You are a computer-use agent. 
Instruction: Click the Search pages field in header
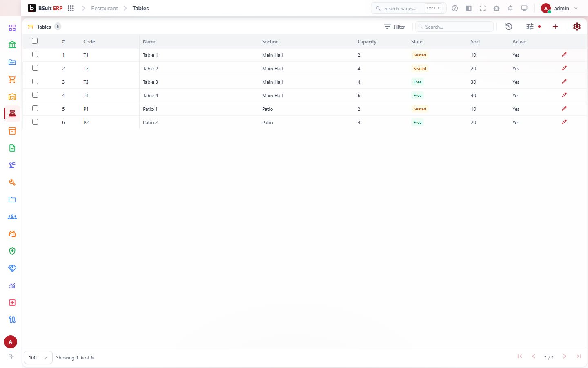tap(408, 8)
